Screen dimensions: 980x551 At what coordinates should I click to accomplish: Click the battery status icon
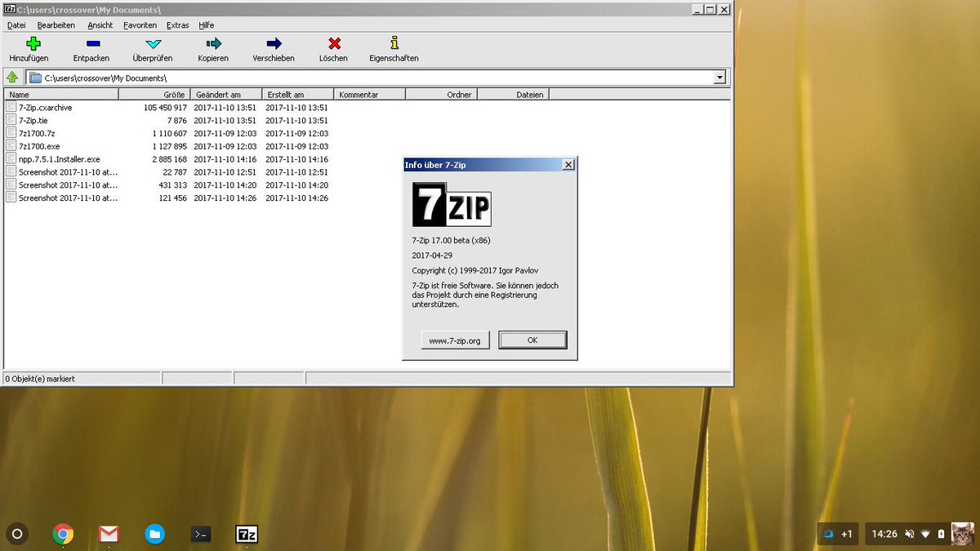coord(941,534)
